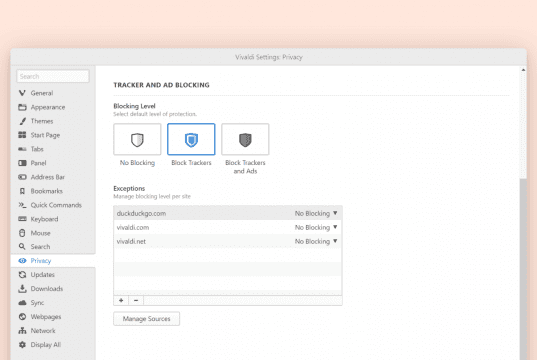537x360 pixels.
Task: Open Network settings label
Action: pos(43,331)
